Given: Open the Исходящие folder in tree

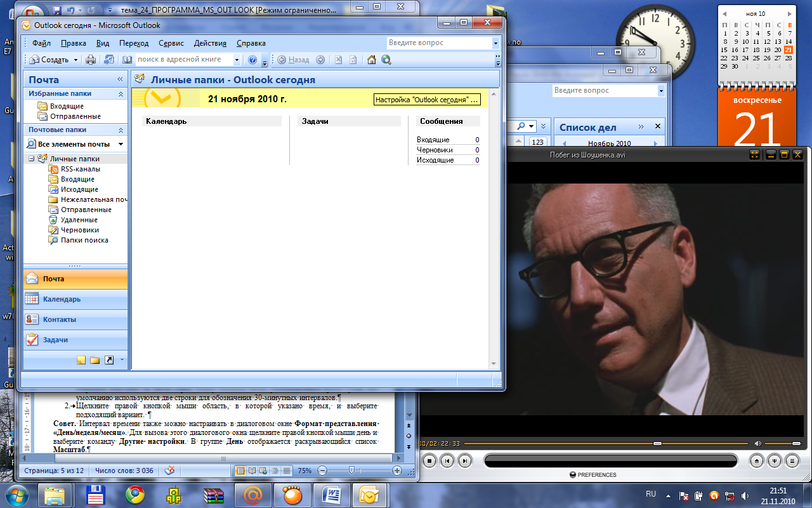Looking at the screenshot, I should click(x=79, y=189).
